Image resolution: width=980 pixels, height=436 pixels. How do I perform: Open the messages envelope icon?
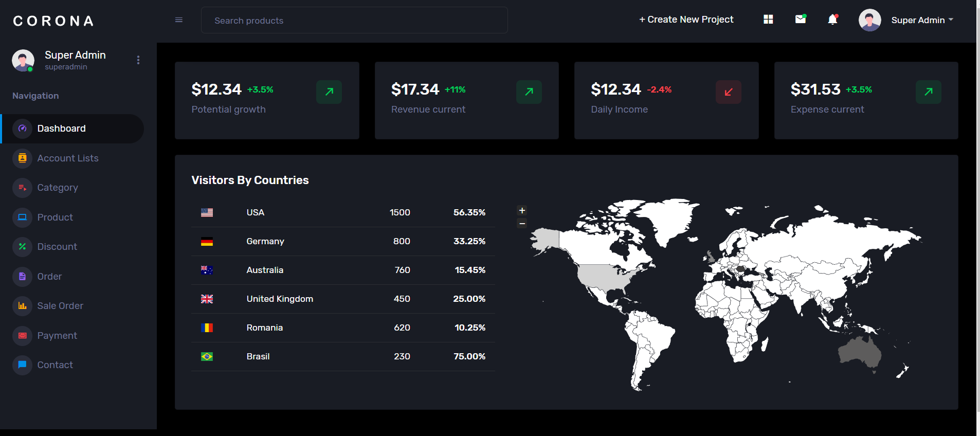[800, 20]
